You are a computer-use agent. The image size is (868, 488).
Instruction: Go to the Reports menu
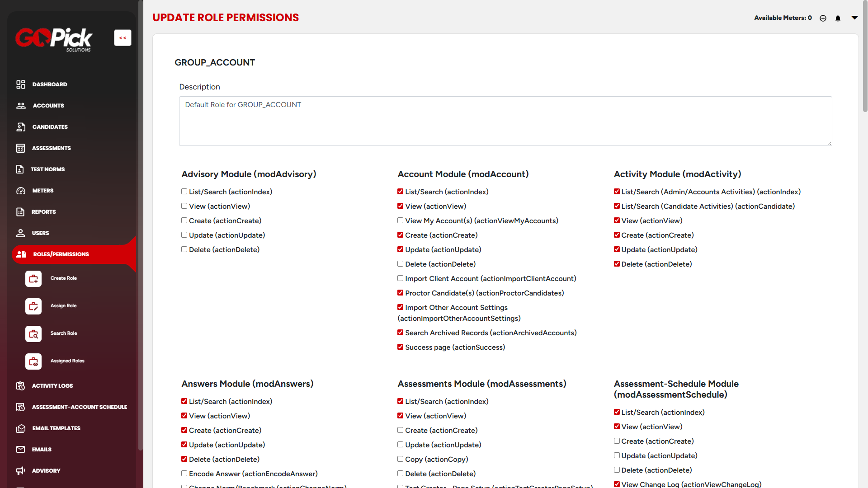[x=43, y=212]
